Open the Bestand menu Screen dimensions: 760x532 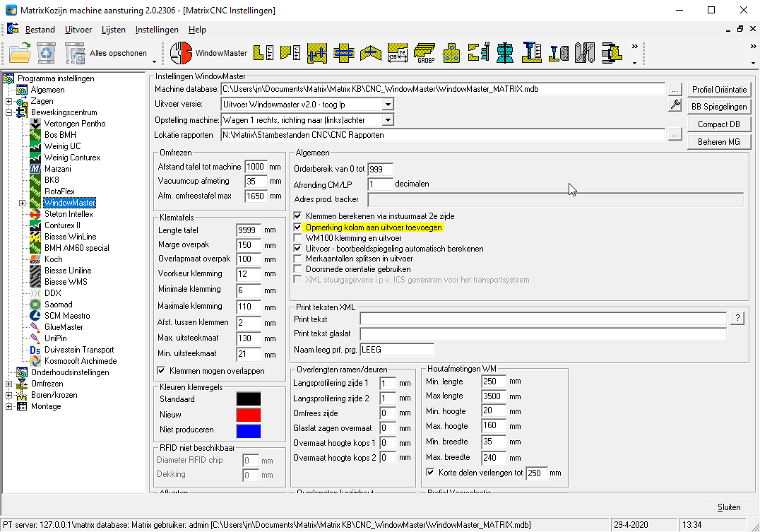click(x=40, y=30)
